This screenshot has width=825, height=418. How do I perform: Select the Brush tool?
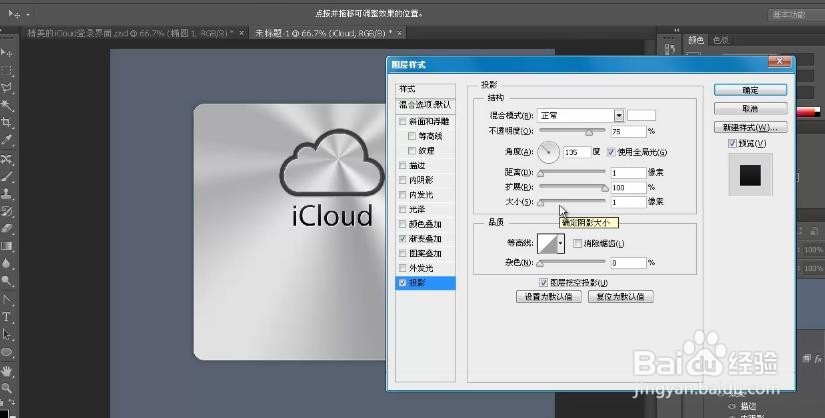pos(6,176)
